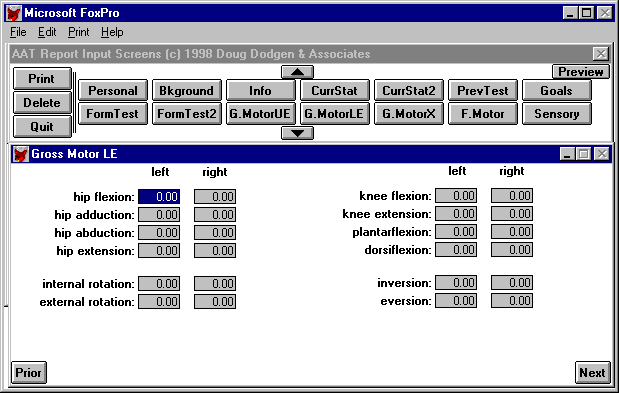Click the hip adduction left field

(159, 215)
